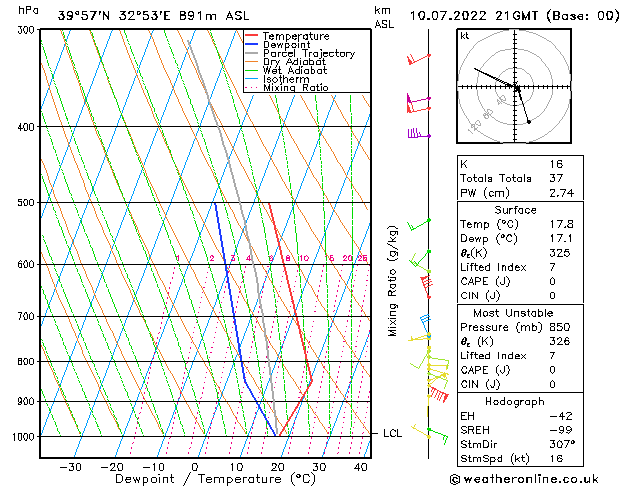This screenshot has width=629, height=486.
Task: Click the Most Unstable theta-e value 326
Action: coord(560,341)
